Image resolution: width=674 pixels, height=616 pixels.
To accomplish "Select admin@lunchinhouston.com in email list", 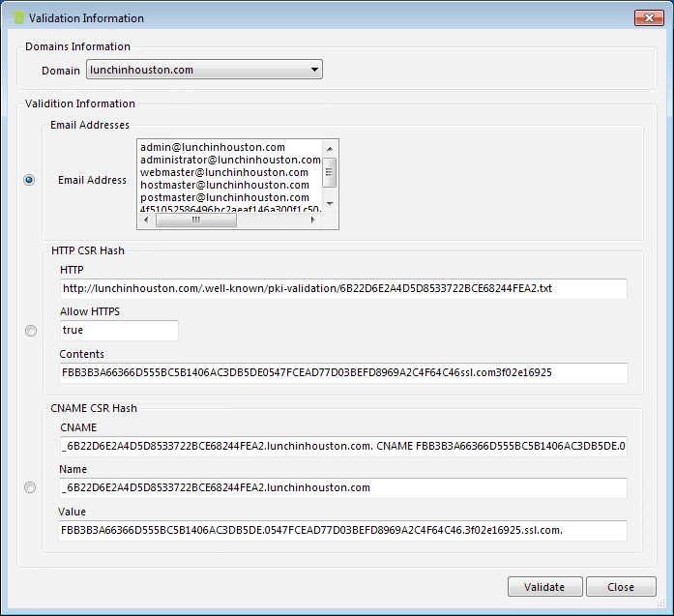I will [212, 147].
